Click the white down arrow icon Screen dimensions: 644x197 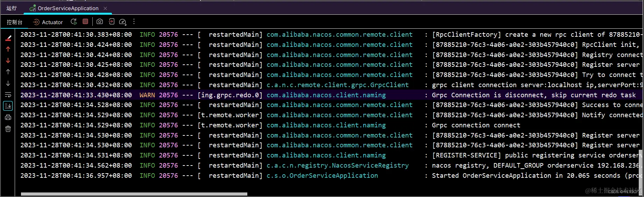[x=8, y=83]
